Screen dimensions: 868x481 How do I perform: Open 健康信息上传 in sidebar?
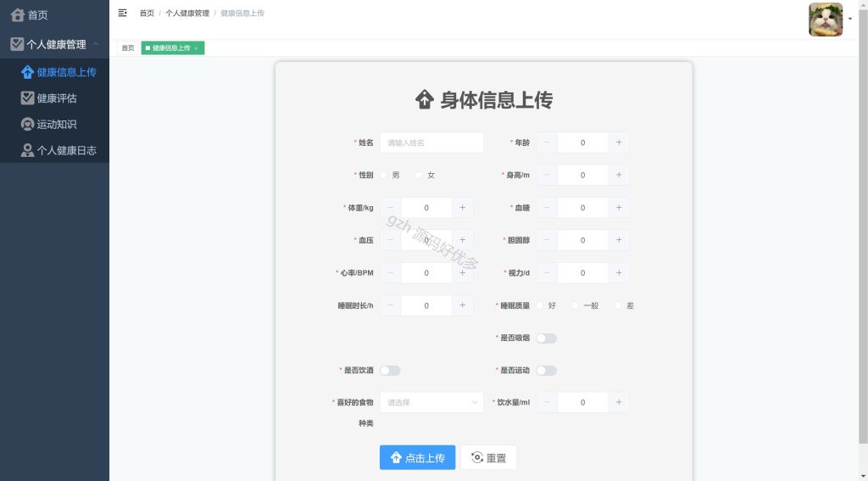(x=55, y=72)
